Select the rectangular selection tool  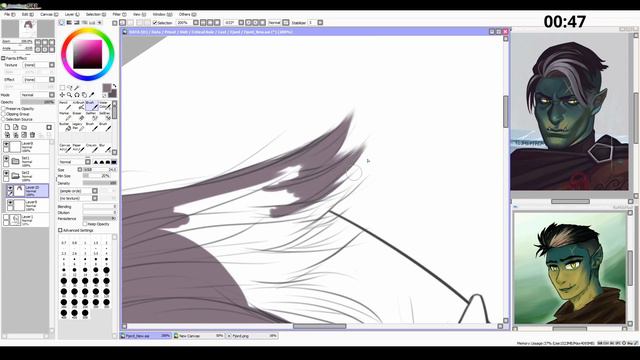pyautogui.click(x=62, y=88)
